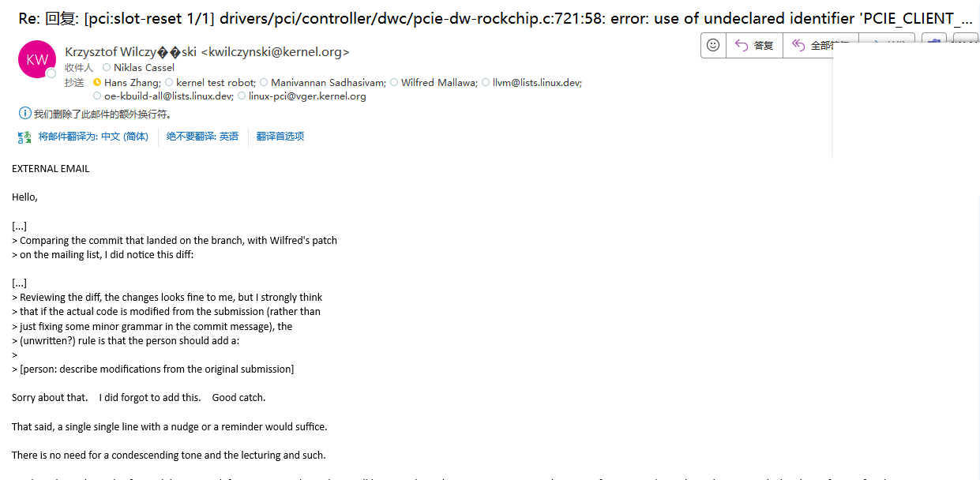980x480 pixels.
Task: Select CC recipient Wilfred Mallawa
Action: click(x=439, y=82)
